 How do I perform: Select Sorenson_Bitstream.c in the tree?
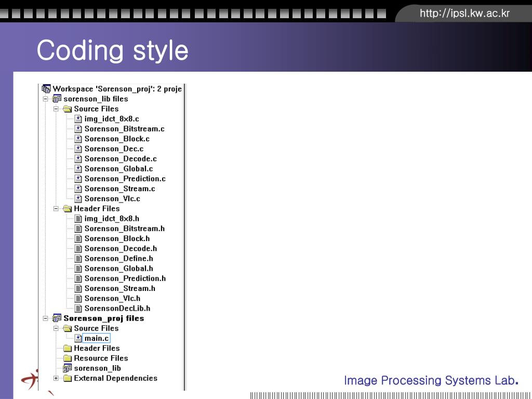(x=125, y=129)
